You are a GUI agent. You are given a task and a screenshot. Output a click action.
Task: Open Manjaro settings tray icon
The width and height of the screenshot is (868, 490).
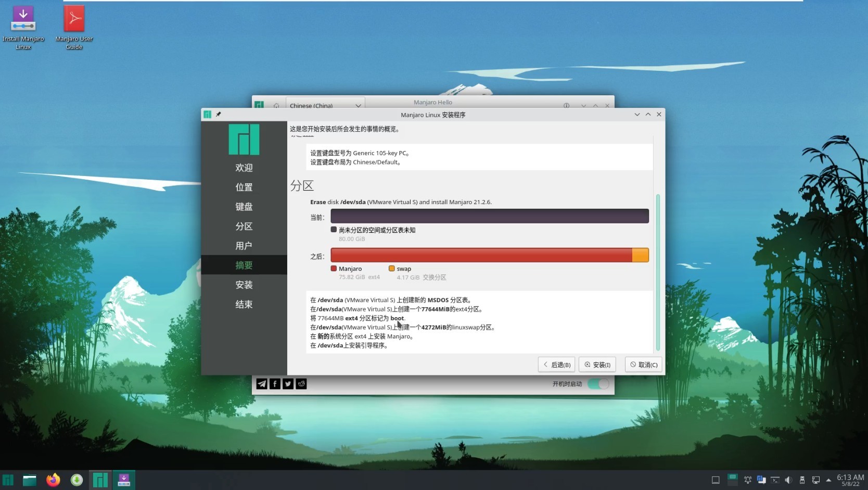761,480
